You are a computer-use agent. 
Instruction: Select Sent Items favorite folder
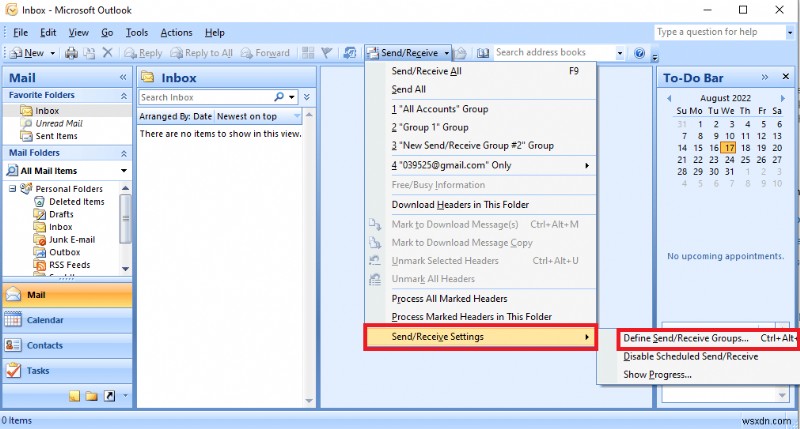point(56,136)
